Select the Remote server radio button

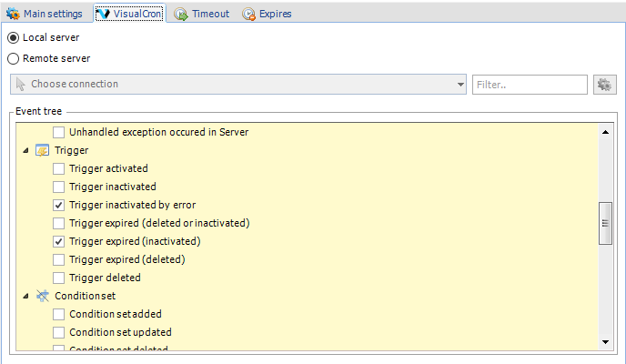pyautogui.click(x=14, y=58)
